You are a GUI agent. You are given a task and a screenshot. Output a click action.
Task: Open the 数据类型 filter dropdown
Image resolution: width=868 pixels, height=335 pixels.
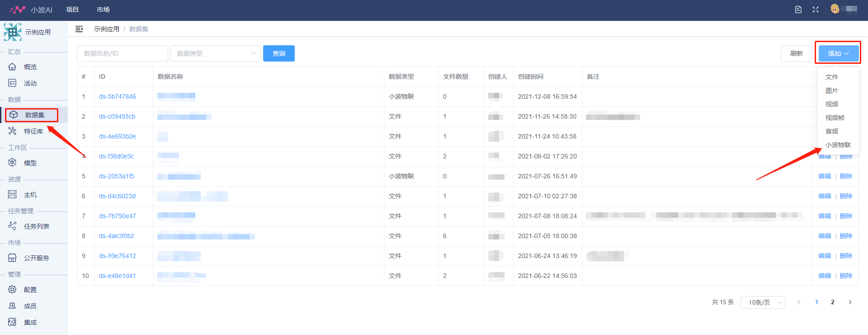[216, 53]
